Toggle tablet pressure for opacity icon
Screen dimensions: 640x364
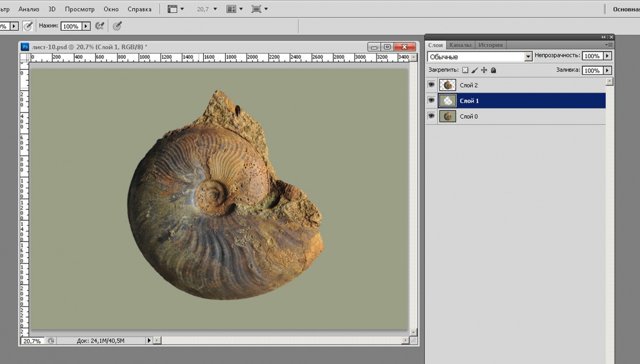(28, 26)
